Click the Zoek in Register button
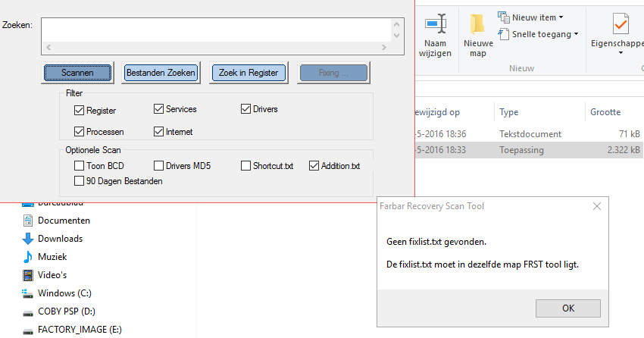Viewport: 644px width, 338px height. point(249,73)
